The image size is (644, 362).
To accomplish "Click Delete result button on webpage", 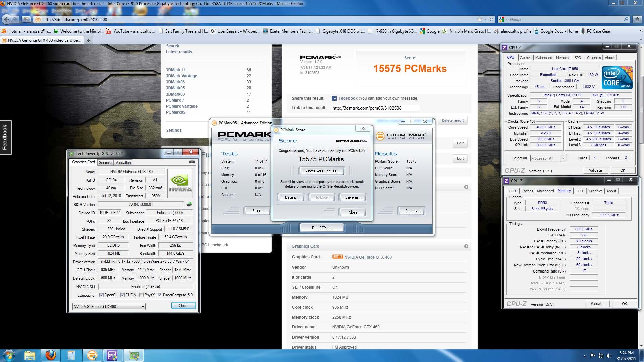I will point(452,120).
